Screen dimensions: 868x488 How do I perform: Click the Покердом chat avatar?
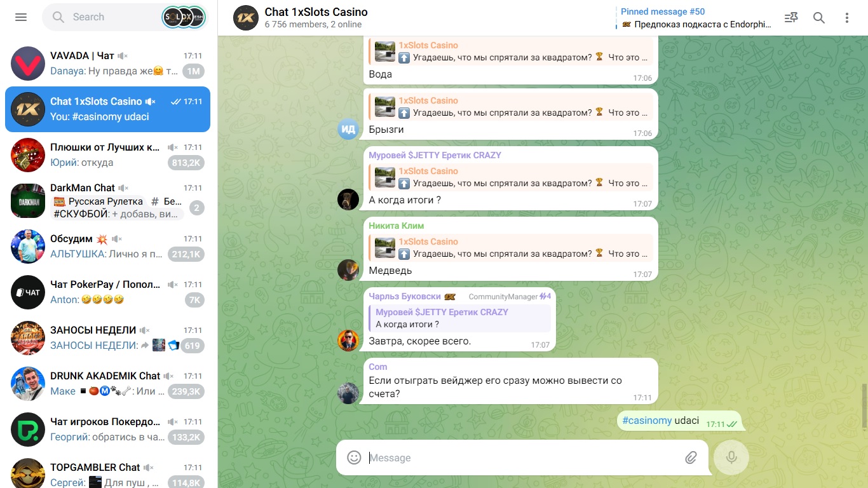28,430
